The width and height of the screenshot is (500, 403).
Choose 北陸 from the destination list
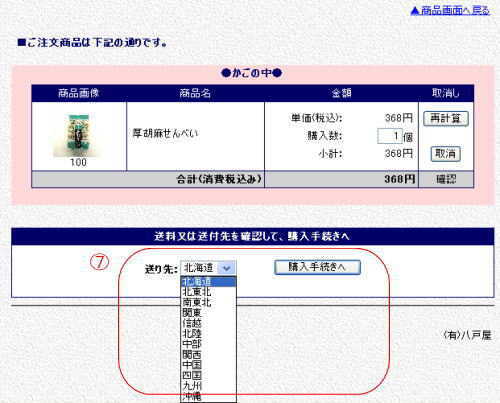pos(208,333)
